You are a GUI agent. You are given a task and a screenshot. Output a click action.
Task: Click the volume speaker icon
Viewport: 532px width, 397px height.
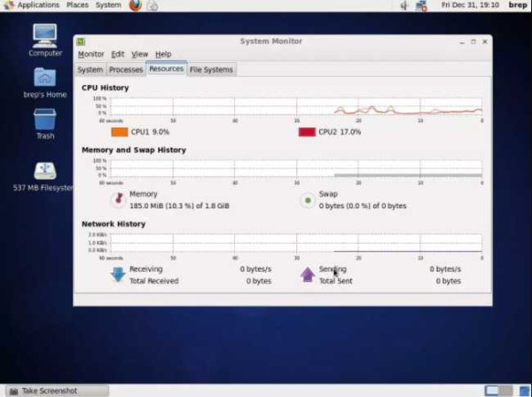(404, 5)
